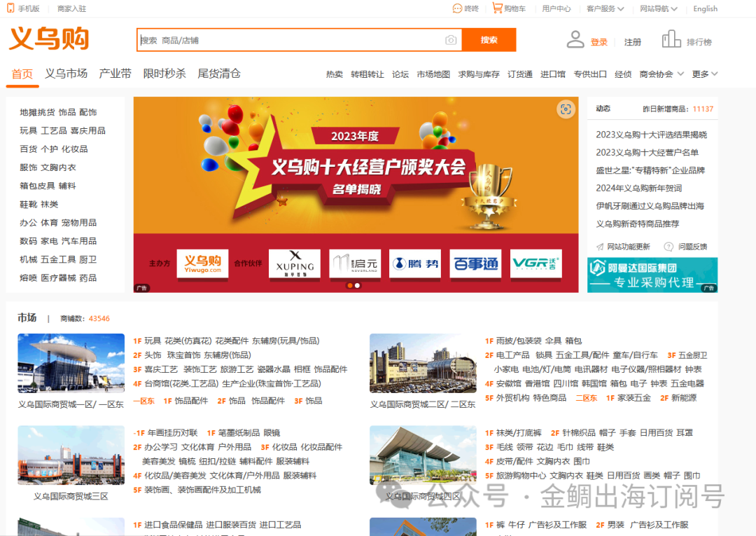Open news 2023义乌购十大评选结果揭晓
This screenshot has height=536, width=756.
[652, 135]
